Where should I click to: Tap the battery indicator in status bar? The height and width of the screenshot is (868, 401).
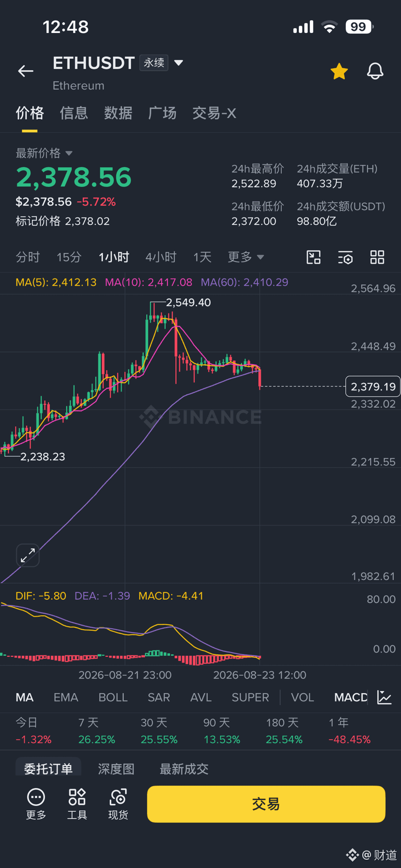359,27
